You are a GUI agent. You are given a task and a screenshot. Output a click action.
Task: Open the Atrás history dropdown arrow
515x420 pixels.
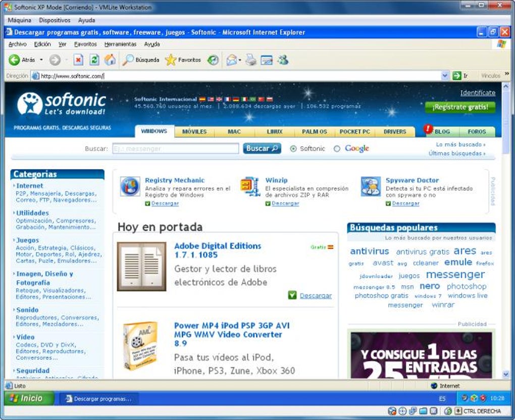(x=41, y=60)
